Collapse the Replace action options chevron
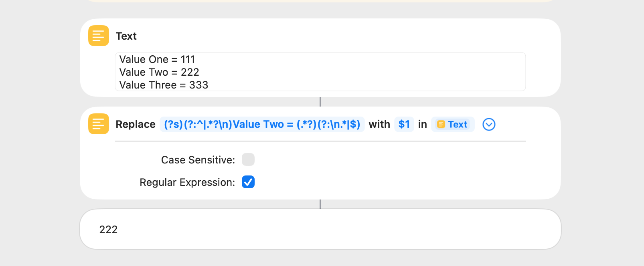Image resolution: width=644 pixels, height=266 pixels. [489, 125]
